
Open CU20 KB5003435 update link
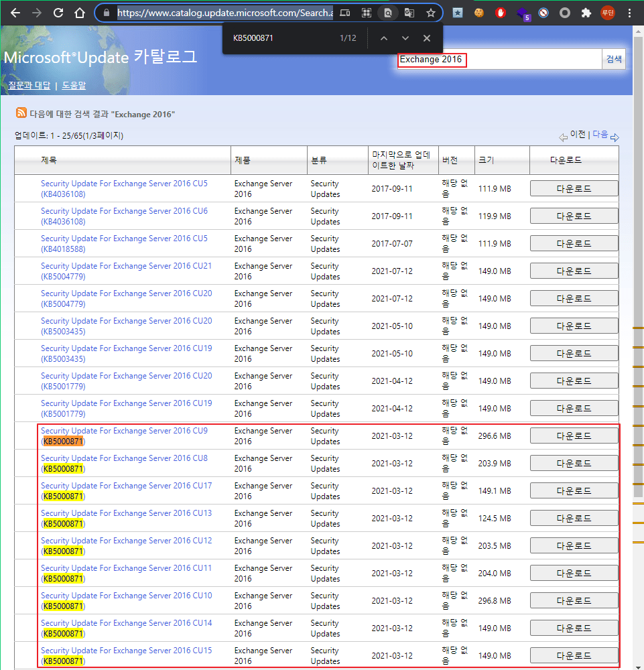126,326
